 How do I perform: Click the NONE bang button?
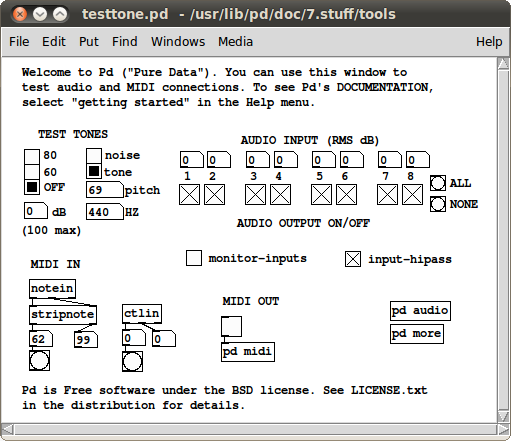[438, 204]
